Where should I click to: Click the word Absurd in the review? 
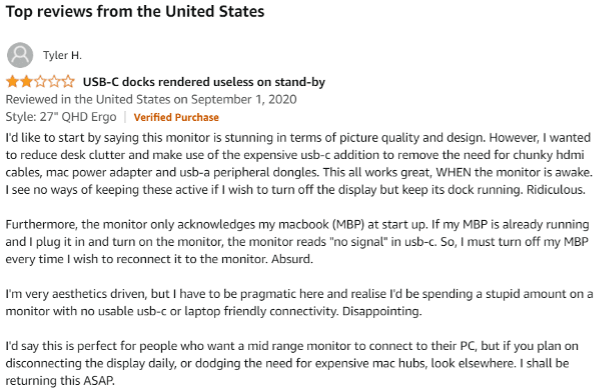click(x=292, y=259)
